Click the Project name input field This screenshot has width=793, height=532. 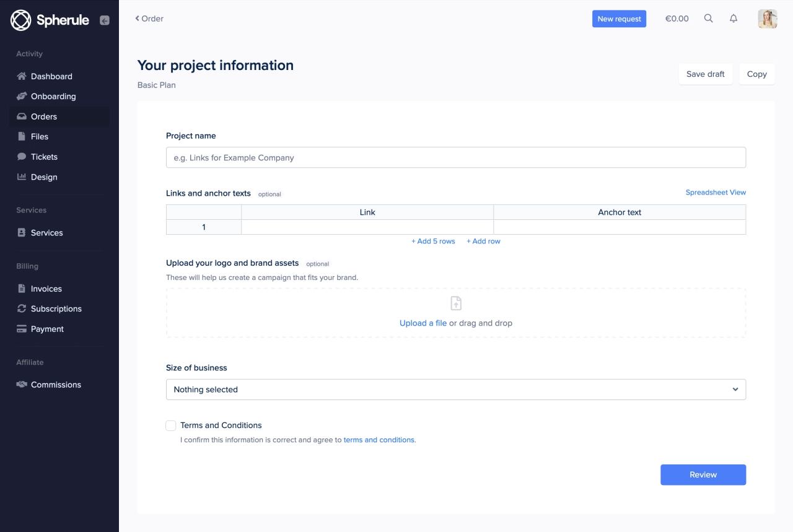click(456, 157)
